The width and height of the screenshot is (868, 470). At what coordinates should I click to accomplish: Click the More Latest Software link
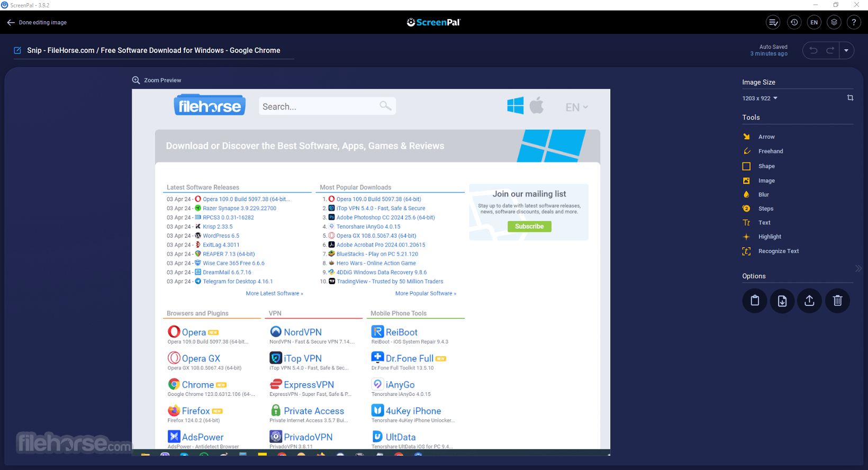tap(274, 293)
